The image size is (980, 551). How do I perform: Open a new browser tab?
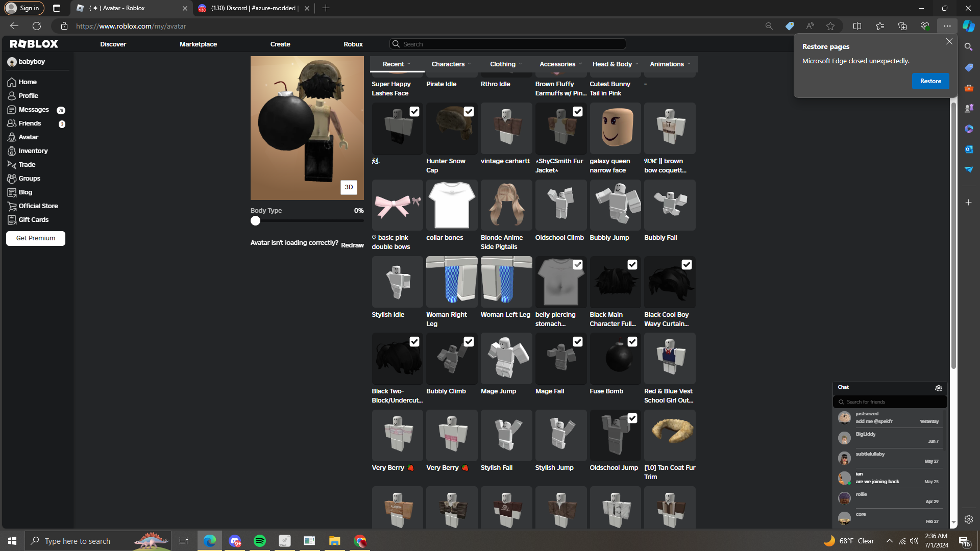[x=326, y=8]
